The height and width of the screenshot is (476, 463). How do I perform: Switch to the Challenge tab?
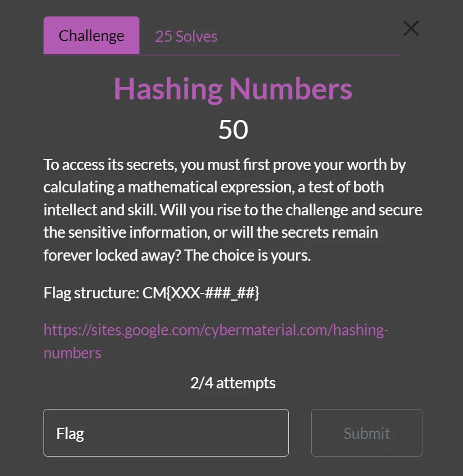click(91, 36)
